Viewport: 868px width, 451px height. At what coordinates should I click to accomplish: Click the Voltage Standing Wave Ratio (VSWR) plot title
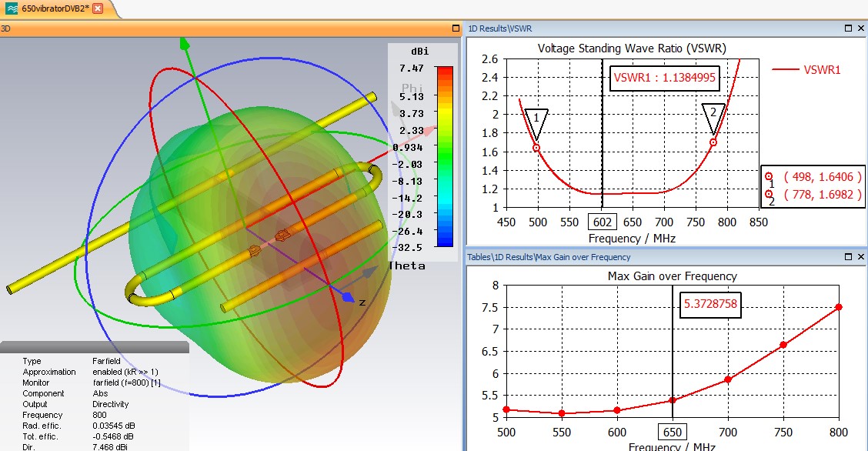click(x=632, y=48)
